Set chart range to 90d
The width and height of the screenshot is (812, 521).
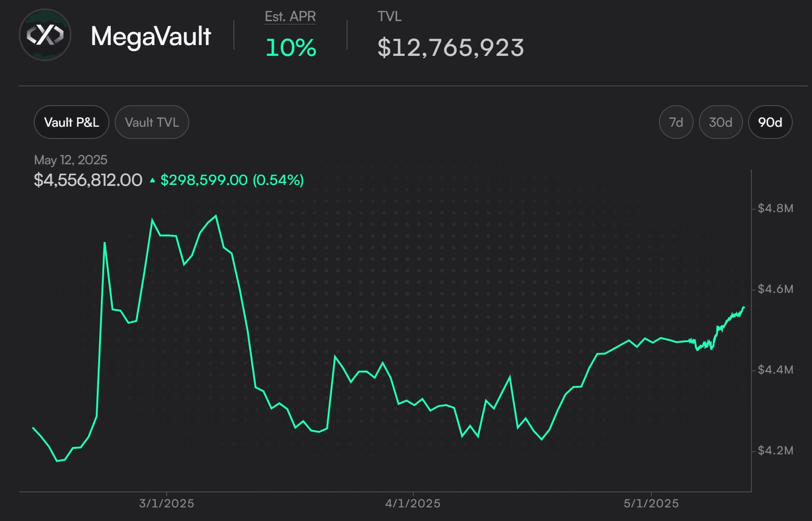click(770, 122)
